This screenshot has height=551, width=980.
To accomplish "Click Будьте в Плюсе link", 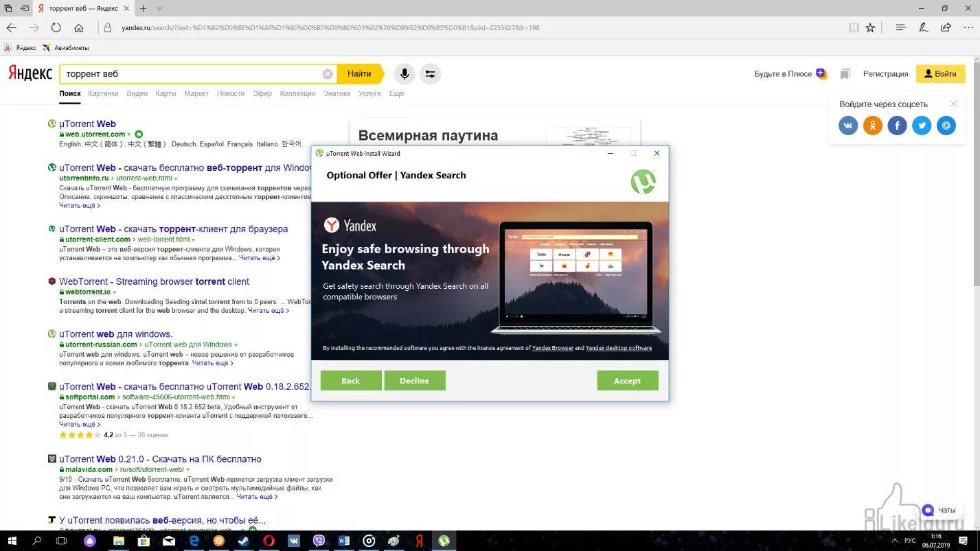I will [783, 73].
